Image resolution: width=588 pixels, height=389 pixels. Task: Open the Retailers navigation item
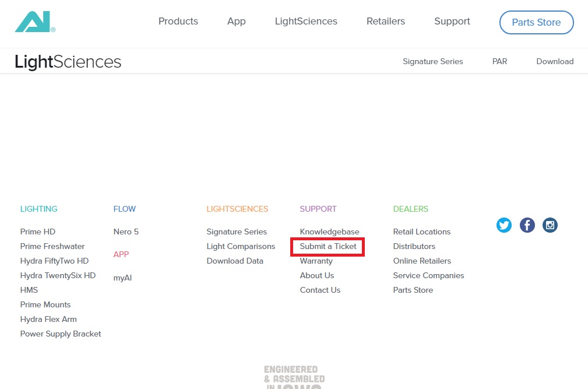385,22
